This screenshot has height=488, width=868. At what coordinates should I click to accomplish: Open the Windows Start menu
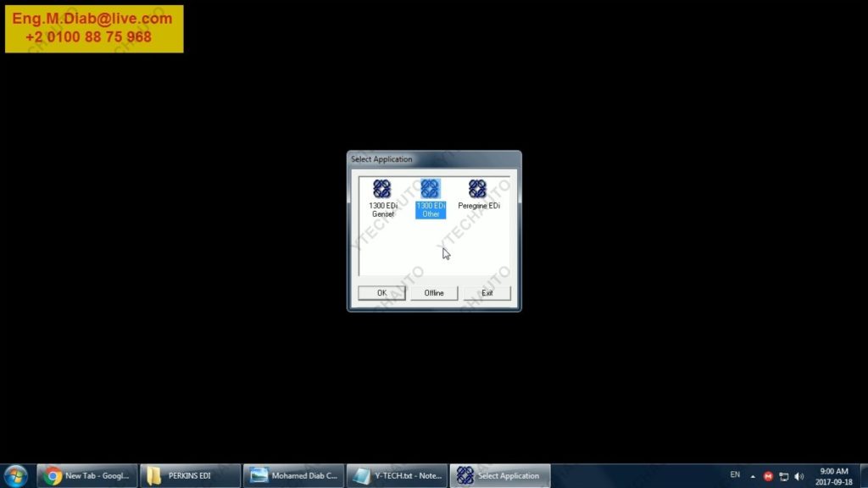coord(15,475)
